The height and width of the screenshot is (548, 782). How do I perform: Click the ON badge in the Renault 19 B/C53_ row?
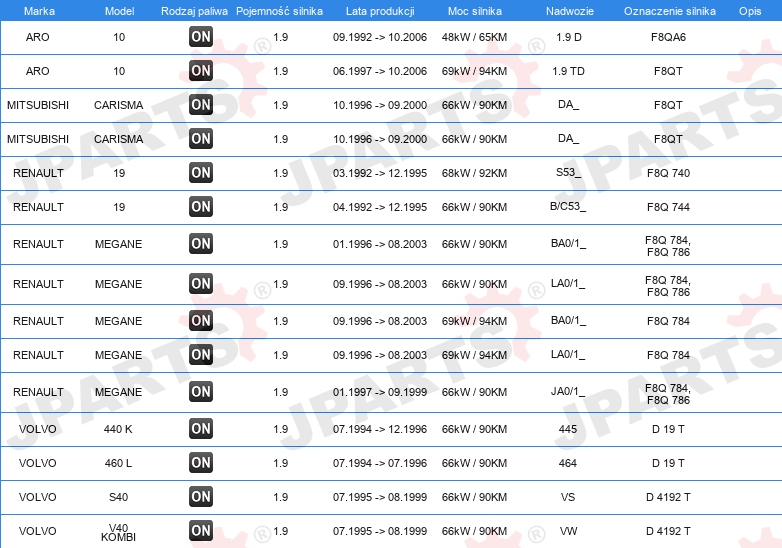(x=201, y=206)
